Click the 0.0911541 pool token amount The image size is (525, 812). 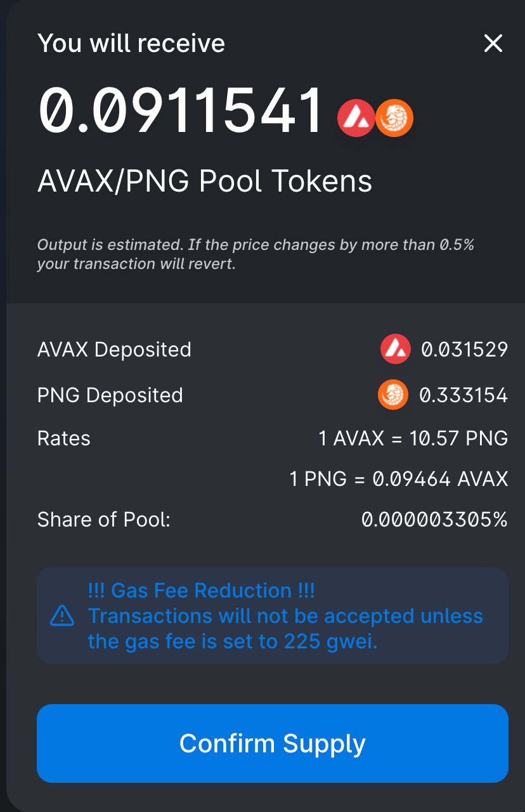182,112
